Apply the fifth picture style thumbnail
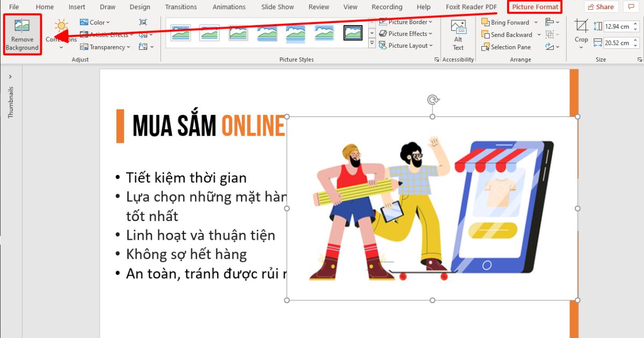Viewport: 644px width, 338px height. pyautogui.click(x=296, y=33)
